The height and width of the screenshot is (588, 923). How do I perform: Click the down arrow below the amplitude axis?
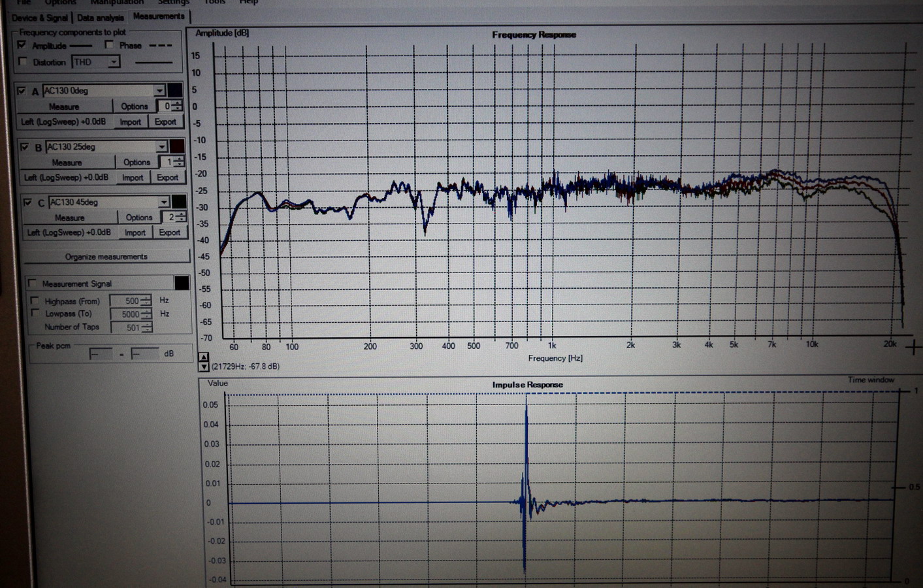[204, 367]
